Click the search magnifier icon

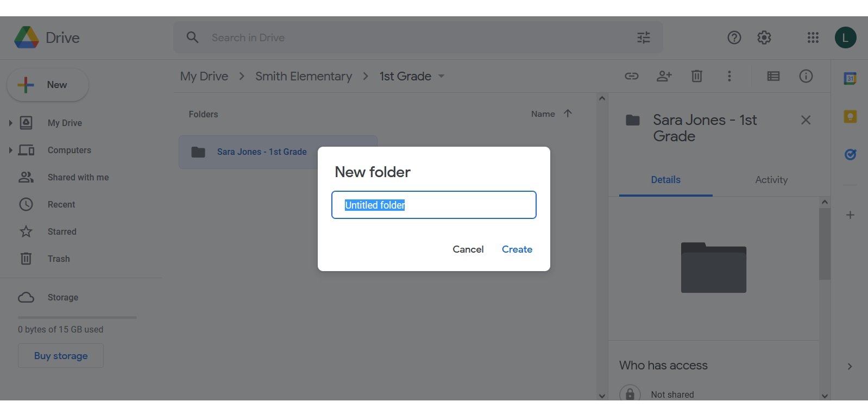coord(192,37)
